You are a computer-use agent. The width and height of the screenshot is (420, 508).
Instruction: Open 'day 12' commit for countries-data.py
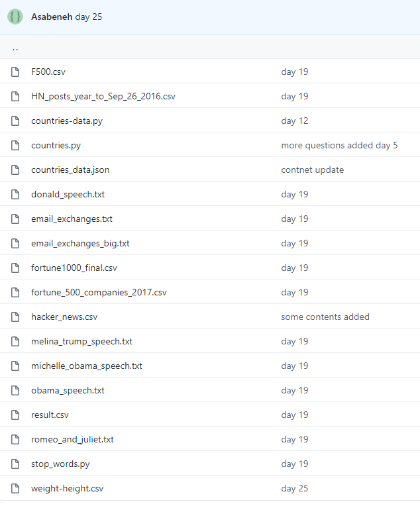point(295,121)
